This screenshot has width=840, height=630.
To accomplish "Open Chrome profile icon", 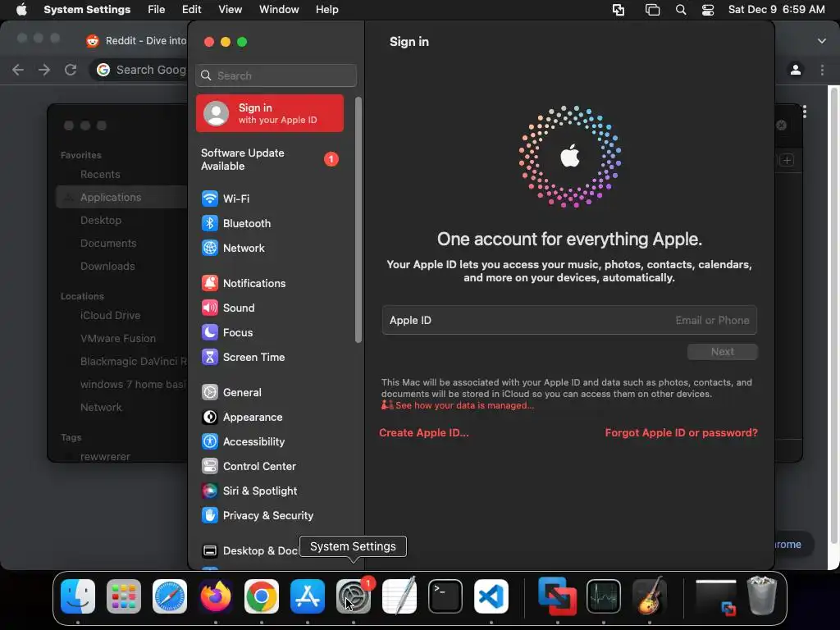I will tap(796, 70).
